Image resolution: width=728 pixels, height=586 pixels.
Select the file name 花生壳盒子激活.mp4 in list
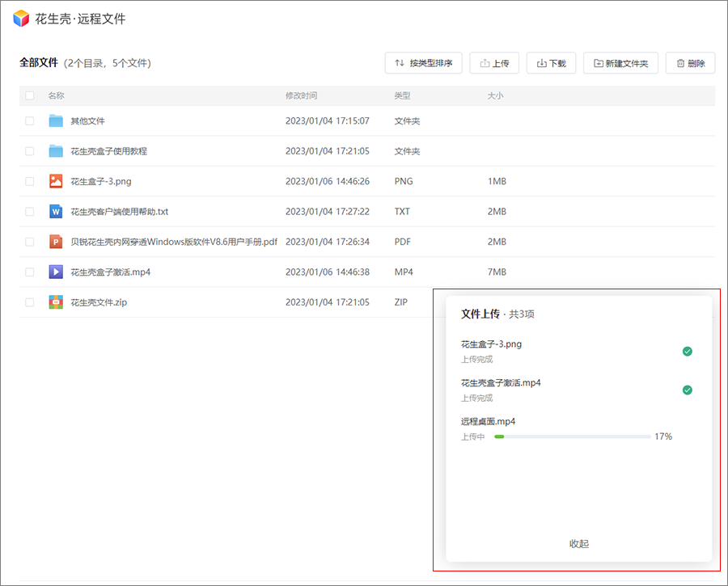pos(111,272)
